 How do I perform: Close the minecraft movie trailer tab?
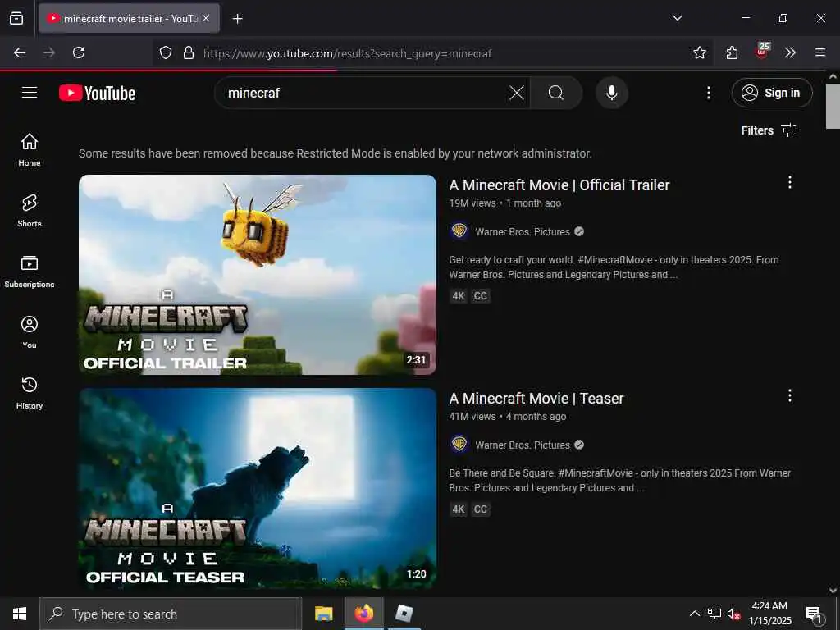pos(206,18)
